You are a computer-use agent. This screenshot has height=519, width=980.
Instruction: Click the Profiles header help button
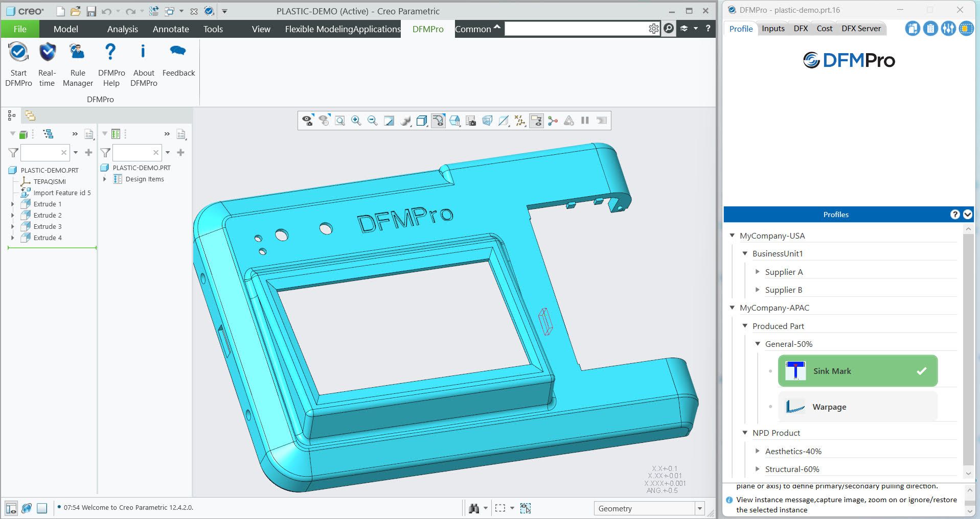click(x=954, y=215)
